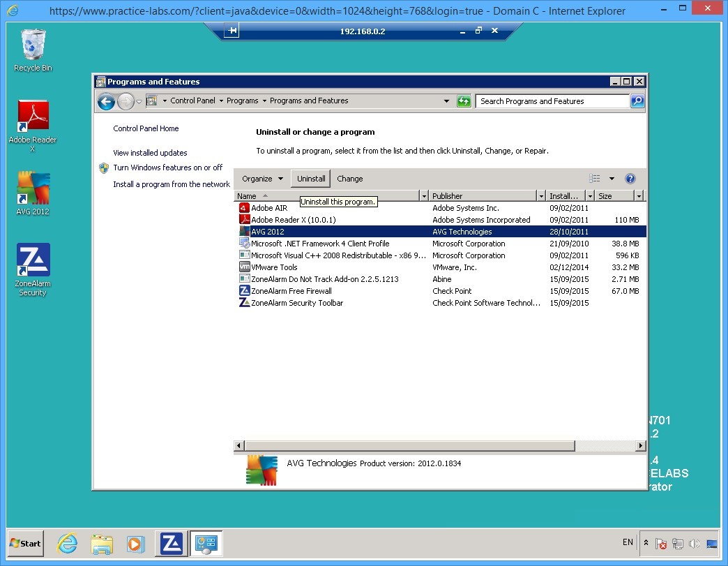This screenshot has height=566, width=728.
Task: Launch Adobe Reader X from the desktop
Action: coord(32,115)
